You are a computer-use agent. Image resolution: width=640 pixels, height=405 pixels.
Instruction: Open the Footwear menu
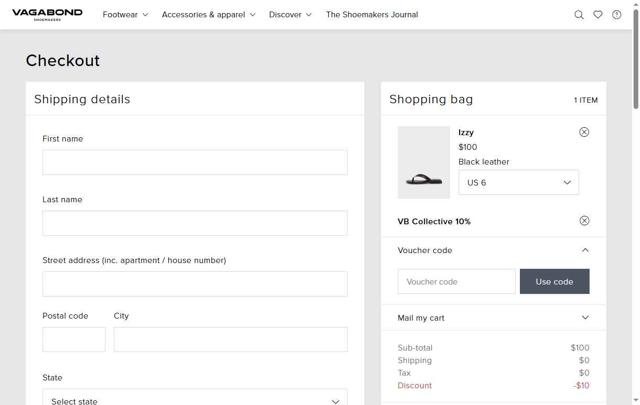(125, 15)
